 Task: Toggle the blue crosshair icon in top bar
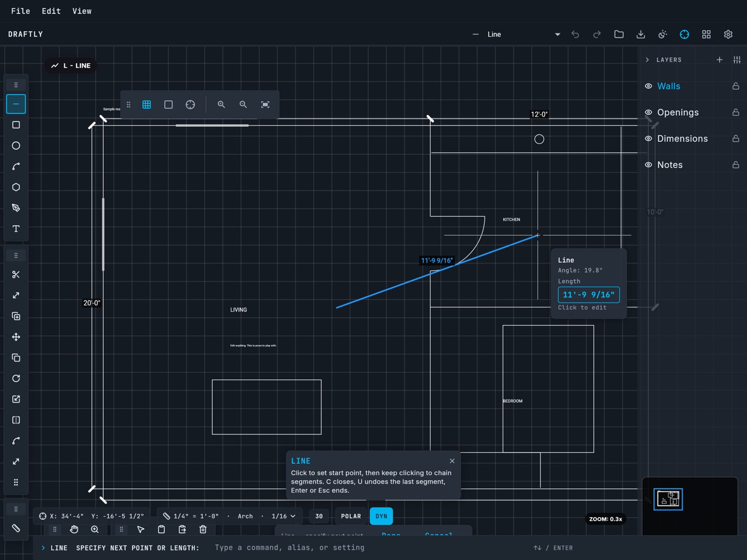[684, 34]
